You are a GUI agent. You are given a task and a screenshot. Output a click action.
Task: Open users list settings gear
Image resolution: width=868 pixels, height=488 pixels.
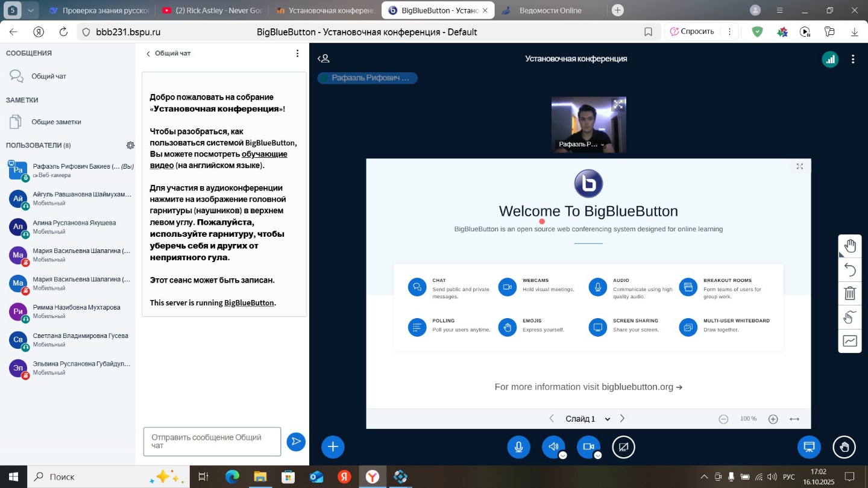pyautogui.click(x=130, y=145)
